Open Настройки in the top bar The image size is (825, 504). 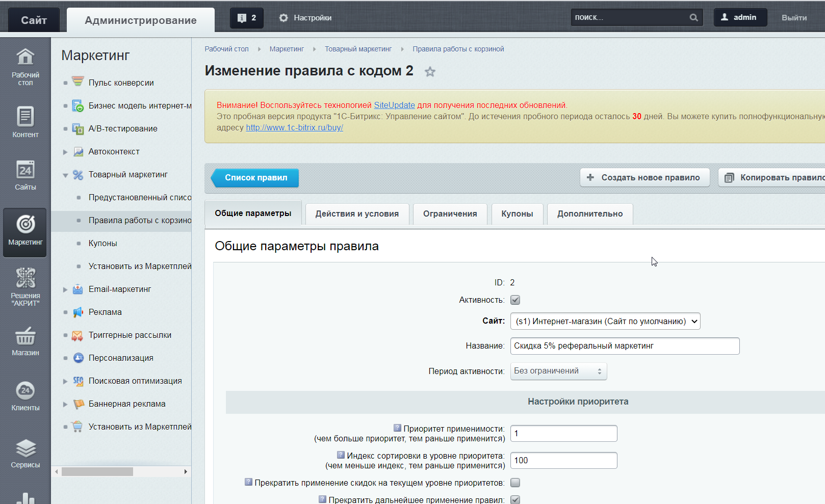305,18
